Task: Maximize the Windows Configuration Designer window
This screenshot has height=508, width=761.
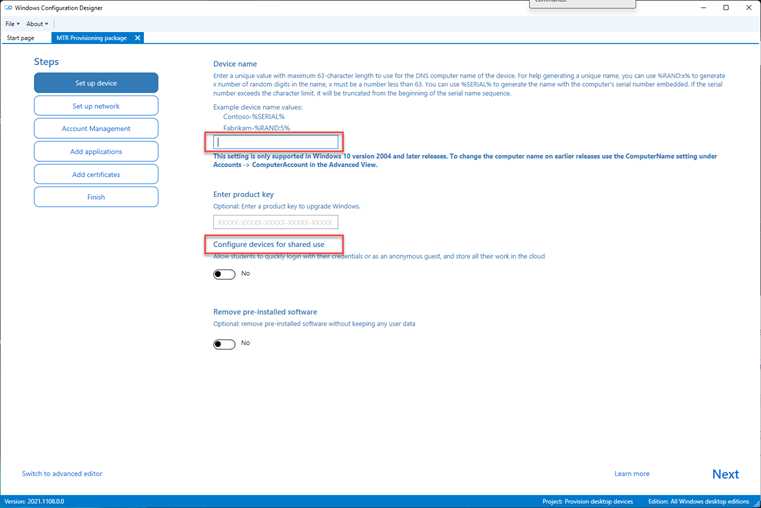Action: pyautogui.click(x=726, y=8)
